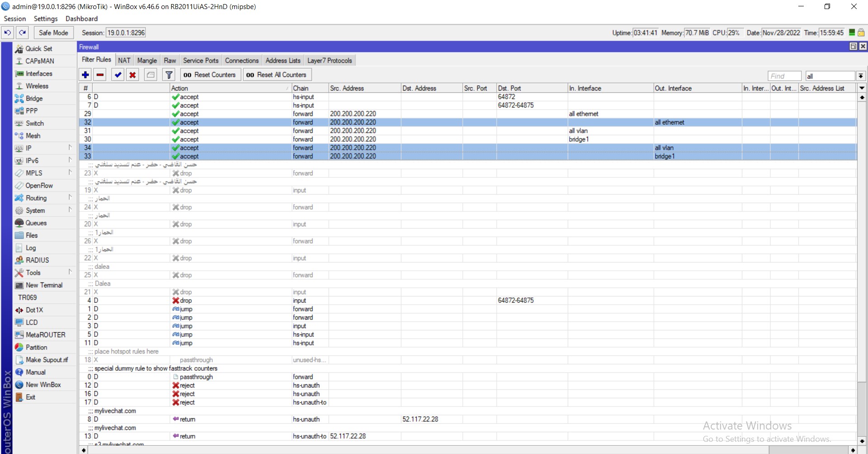Switch to the NAT tab
The width and height of the screenshot is (868, 454).
[124, 60]
